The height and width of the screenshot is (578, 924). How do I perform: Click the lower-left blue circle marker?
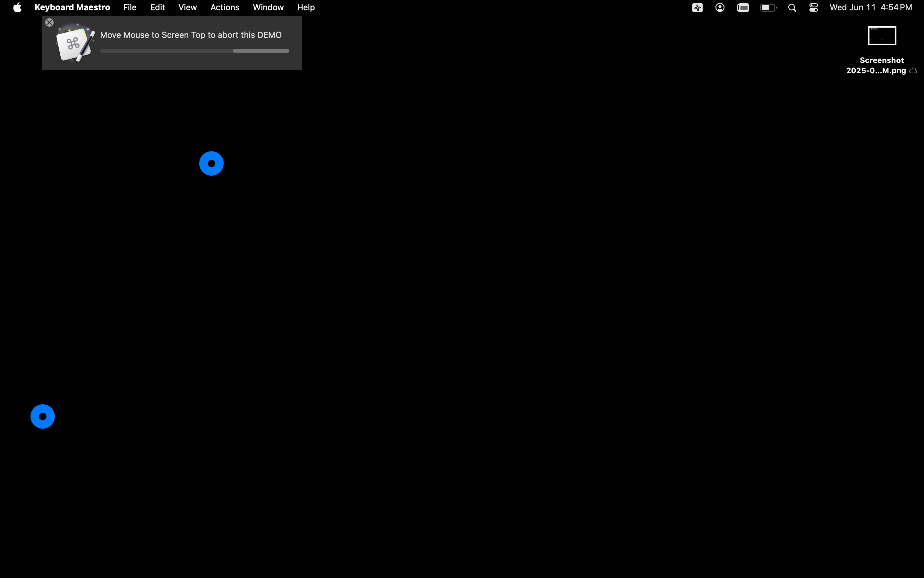pyautogui.click(x=42, y=416)
